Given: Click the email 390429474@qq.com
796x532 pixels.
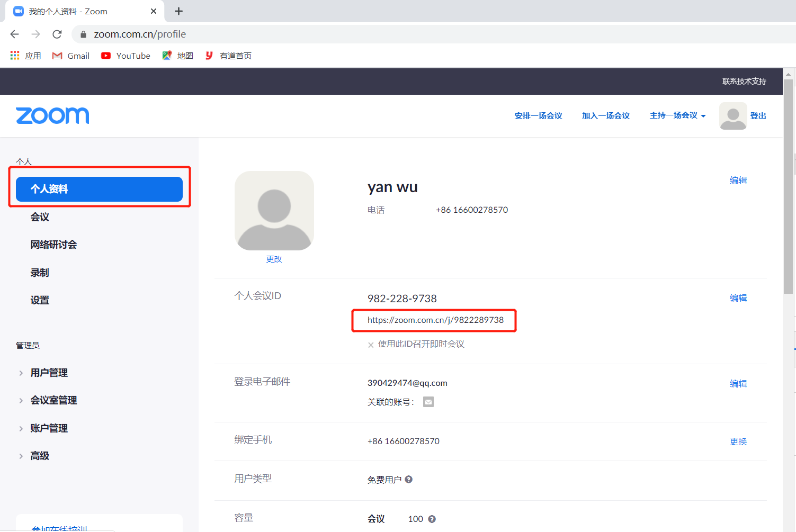Looking at the screenshot, I should 407,383.
